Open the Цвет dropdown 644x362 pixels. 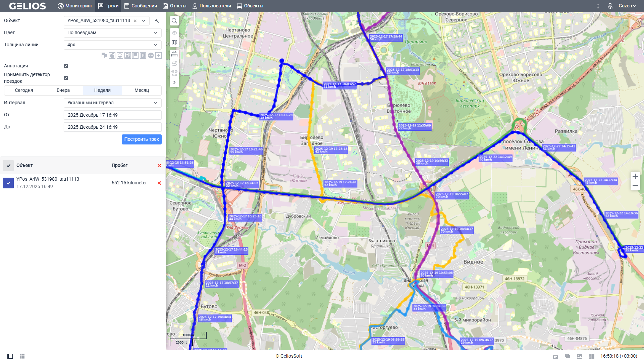point(112,33)
